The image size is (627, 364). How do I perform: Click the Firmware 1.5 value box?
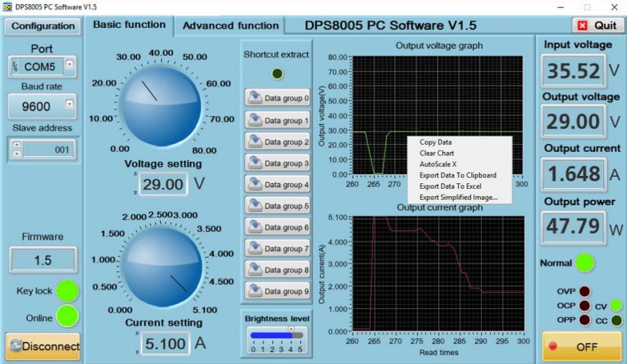click(42, 260)
